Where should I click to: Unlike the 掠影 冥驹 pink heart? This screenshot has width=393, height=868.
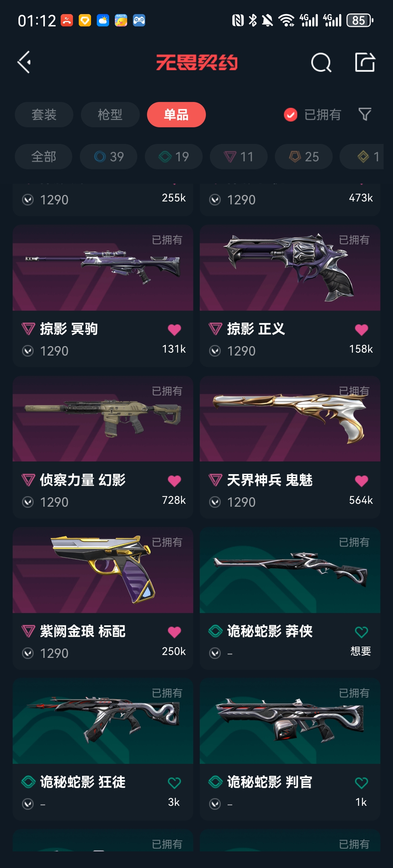click(174, 329)
